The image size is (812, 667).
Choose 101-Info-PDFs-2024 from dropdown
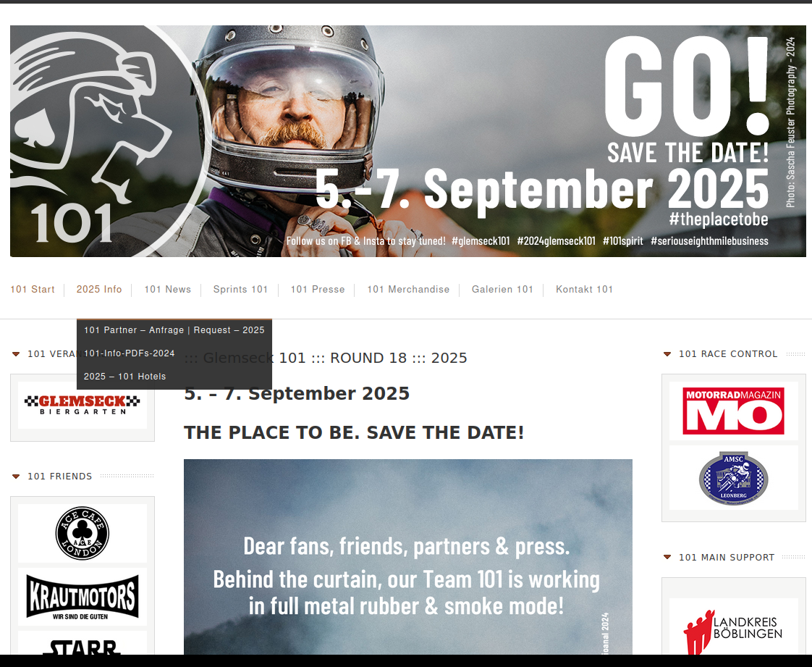(130, 353)
